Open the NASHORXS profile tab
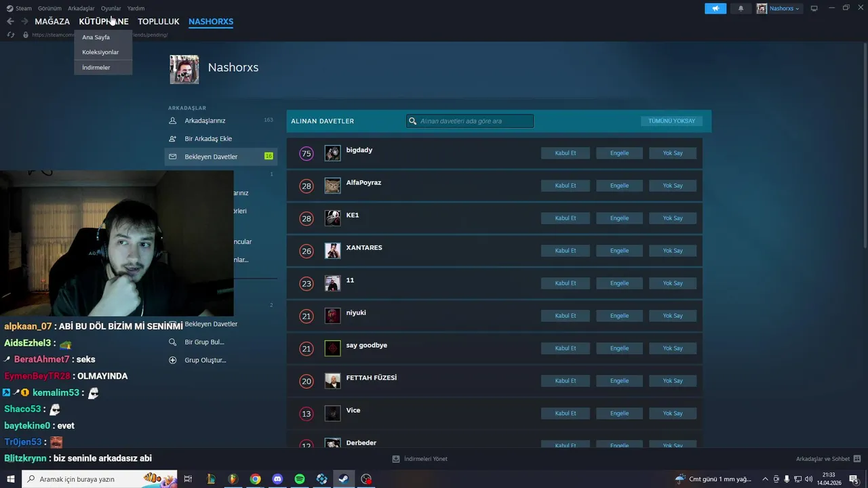Image resolution: width=868 pixels, height=488 pixels. point(211,22)
